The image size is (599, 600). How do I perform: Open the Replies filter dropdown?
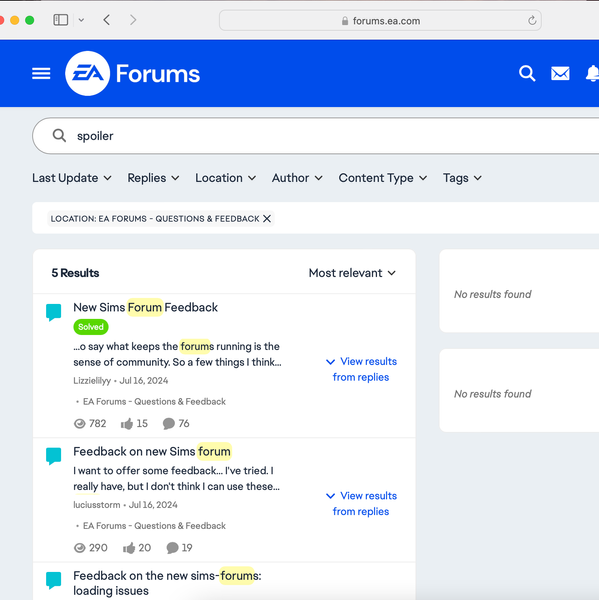[153, 178]
